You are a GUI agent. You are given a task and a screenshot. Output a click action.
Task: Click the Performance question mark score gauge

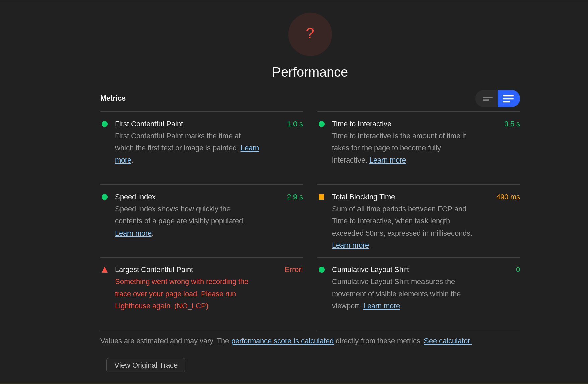(x=310, y=34)
